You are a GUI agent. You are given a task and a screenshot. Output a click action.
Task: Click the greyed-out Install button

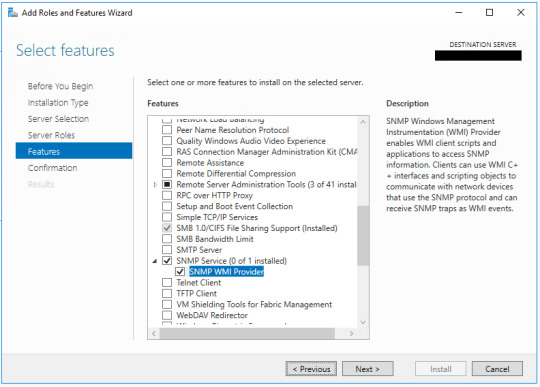(441, 369)
